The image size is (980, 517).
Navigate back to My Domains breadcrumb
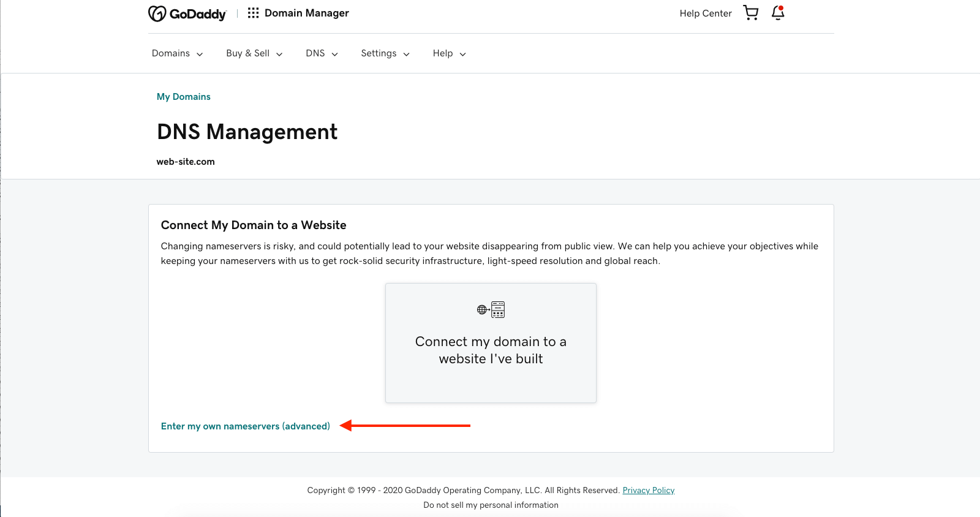point(183,97)
